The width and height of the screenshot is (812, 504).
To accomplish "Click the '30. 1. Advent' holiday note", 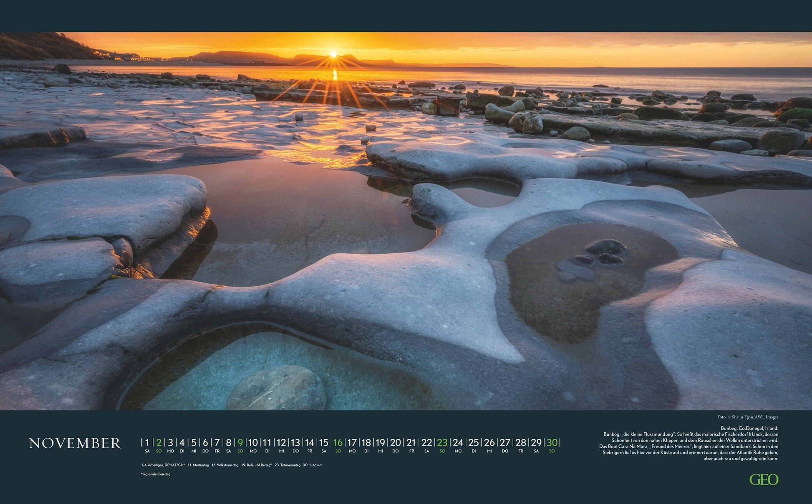I will [x=313, y=465].
